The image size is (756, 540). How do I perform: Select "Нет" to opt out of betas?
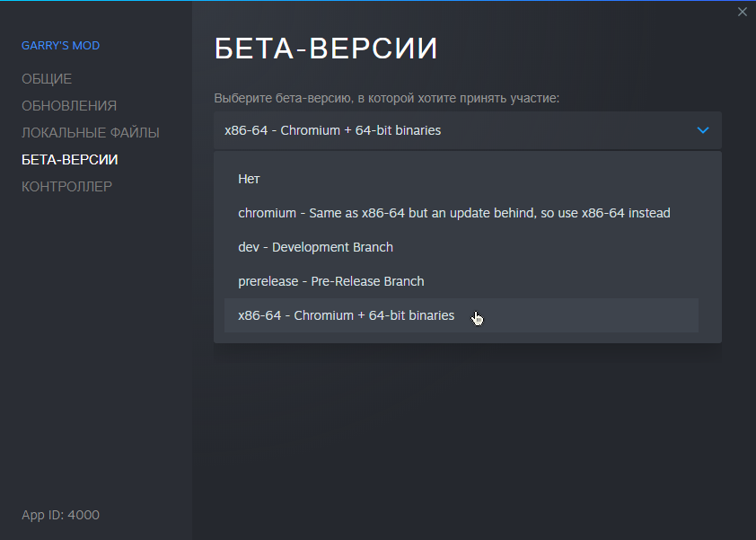(x=249, y=179)
